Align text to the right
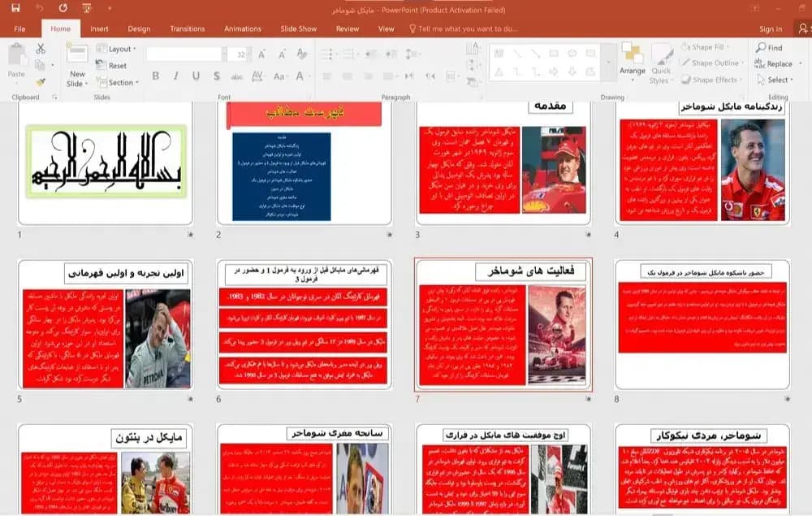 coord(368,76)
